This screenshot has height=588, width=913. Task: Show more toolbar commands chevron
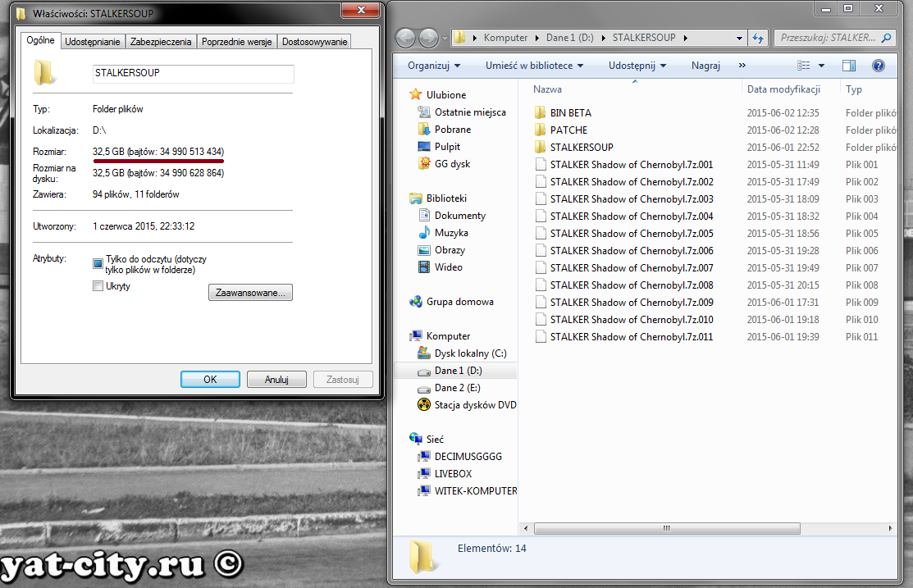pyautogui.click(x=742, y=66)
